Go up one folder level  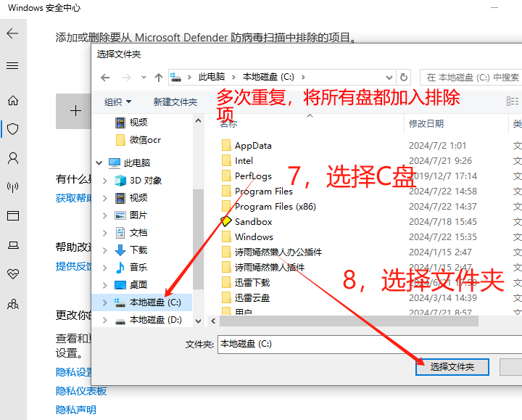[x=159, y=78]
